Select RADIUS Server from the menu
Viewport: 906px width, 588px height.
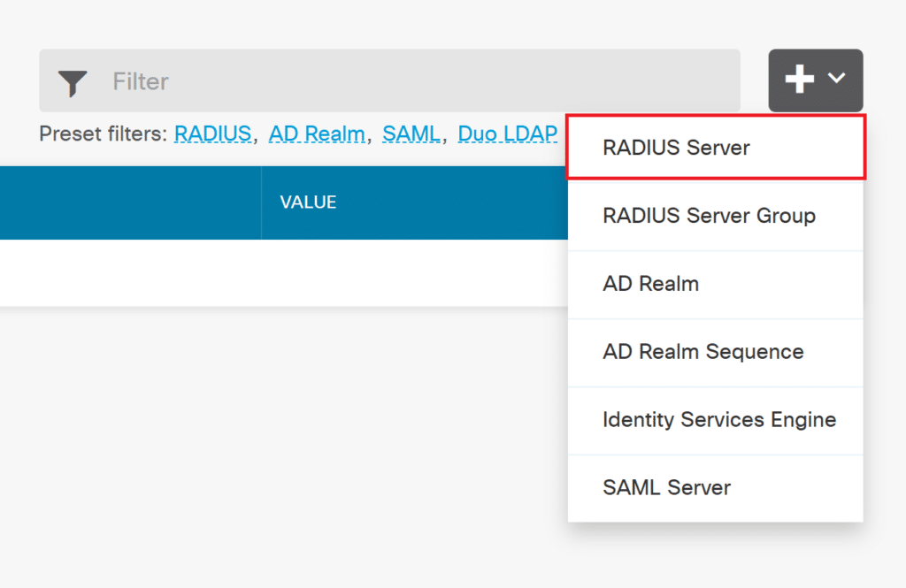(678, 148)
